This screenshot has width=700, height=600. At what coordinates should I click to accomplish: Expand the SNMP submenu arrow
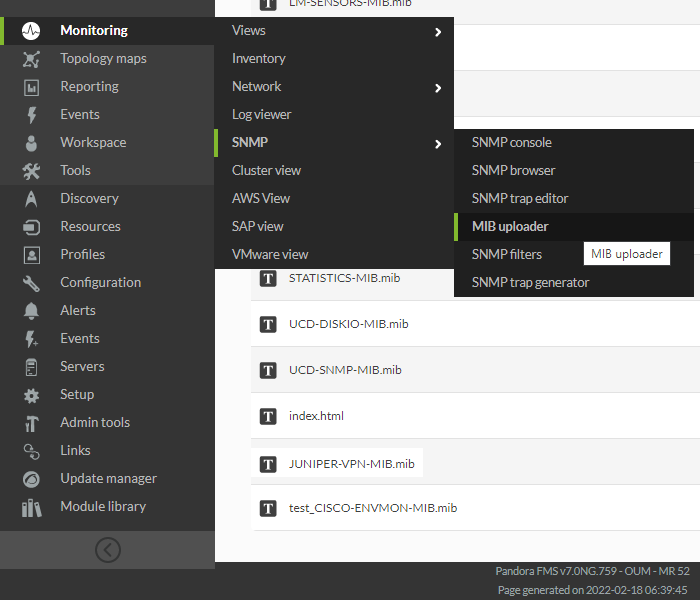(438, 144)
